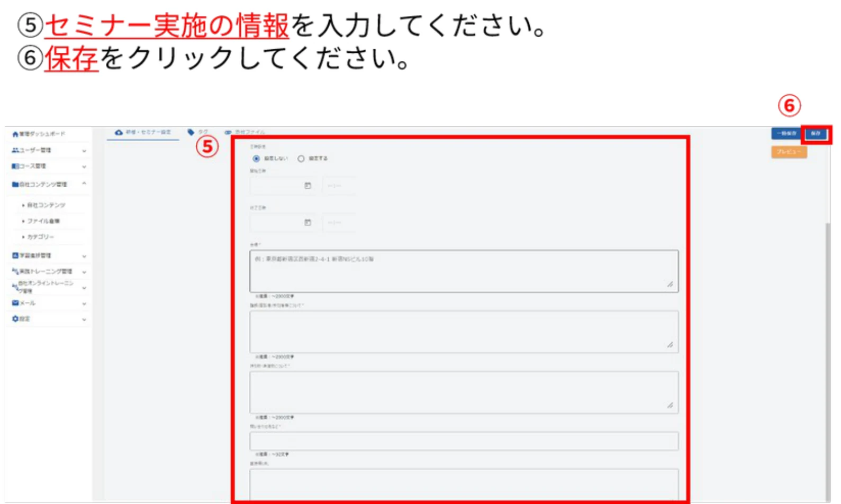The image size is (841, 504).
Task: Expand the 設定 menu chevron
Action: pyautogui.click(x=84, y=319)
